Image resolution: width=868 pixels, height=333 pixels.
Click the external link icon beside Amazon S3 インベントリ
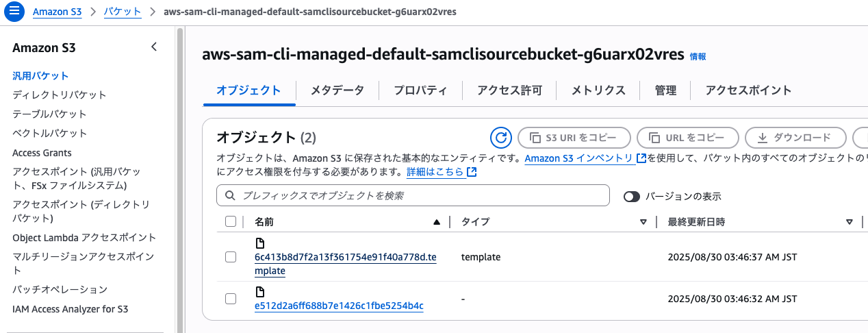tap(641, 158)
